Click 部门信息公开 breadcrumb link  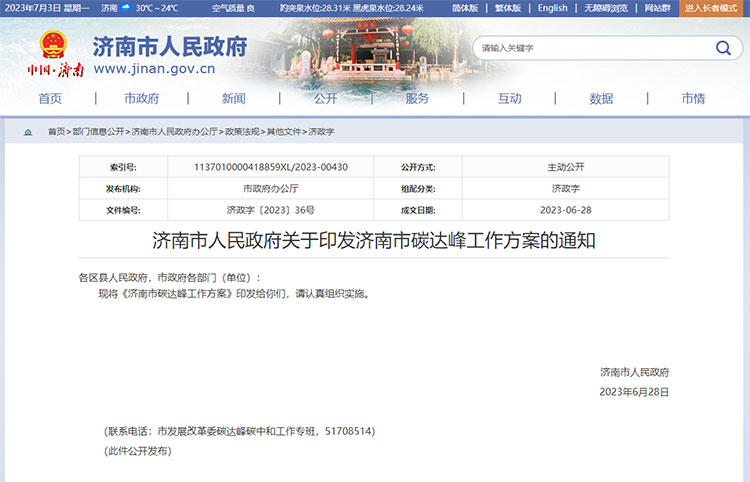coord(99,131)
